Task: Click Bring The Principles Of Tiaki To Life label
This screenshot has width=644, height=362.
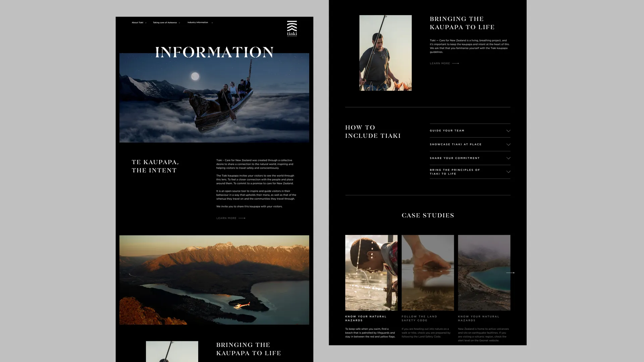Action: [x=455, y=172]
